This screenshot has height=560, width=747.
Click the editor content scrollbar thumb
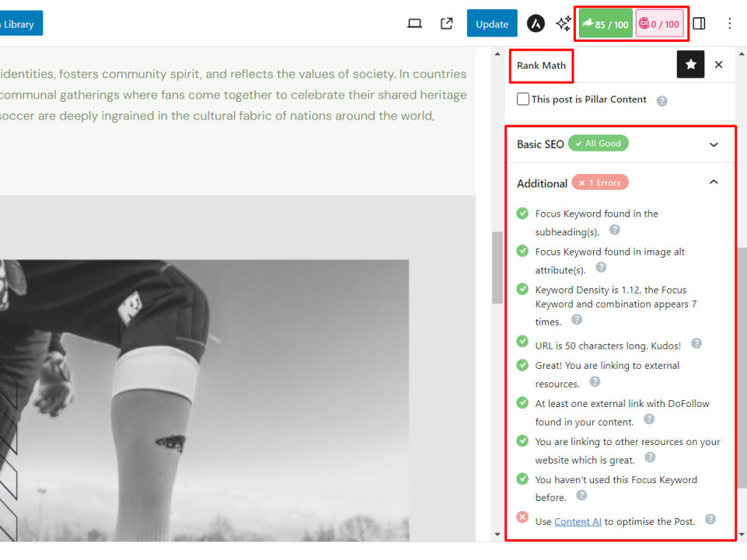pyautogui.click(x=497, y=267)
